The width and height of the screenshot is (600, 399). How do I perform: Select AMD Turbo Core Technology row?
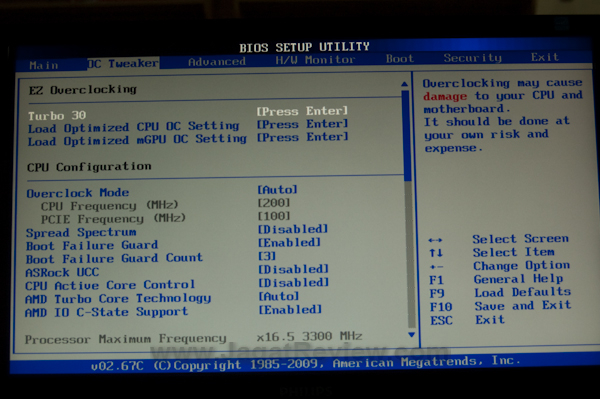point(118,298)
